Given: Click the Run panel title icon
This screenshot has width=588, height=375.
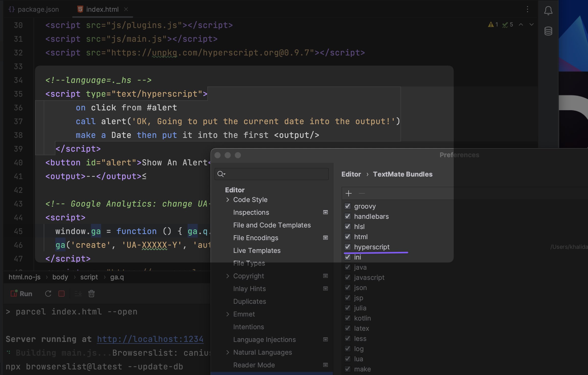Looking at the screenshot, I should pyautogui.click(x=14, y=293).
